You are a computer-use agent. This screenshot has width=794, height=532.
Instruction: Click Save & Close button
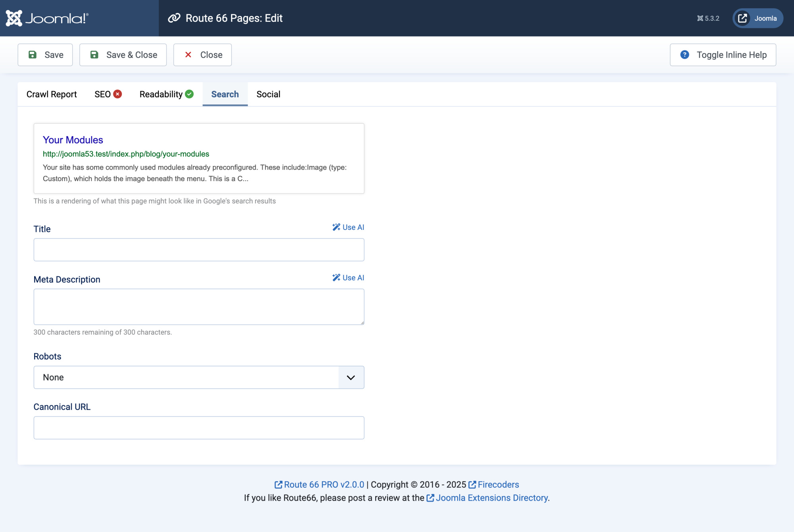(123, 55)
